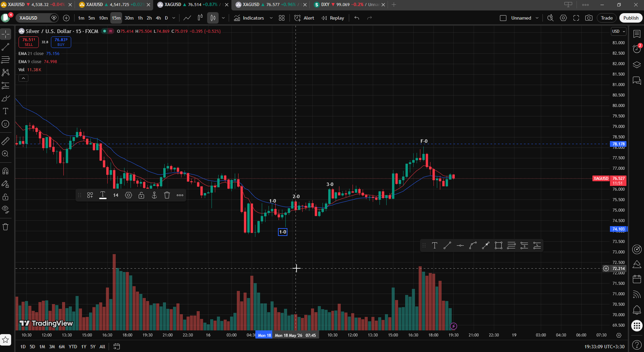Open the ruler measure tool
The height and width of the screenshot is (352, 644).
click(x=5, y=141)
